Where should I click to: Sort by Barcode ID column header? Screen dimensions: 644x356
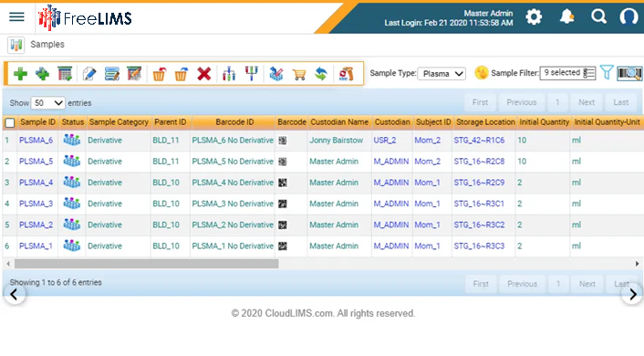(234, 122)
